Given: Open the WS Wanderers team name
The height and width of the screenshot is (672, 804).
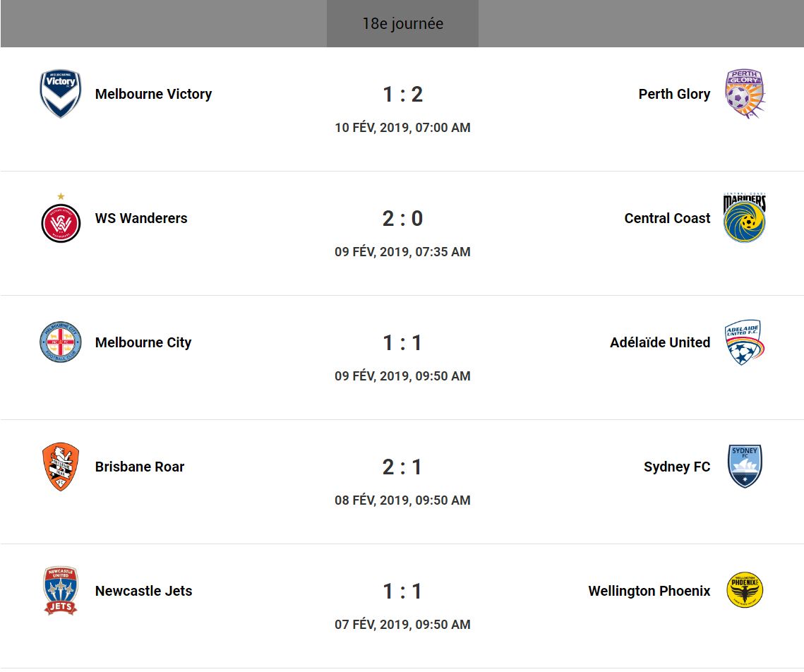Looking at the screenshot, I should point(141,218).
